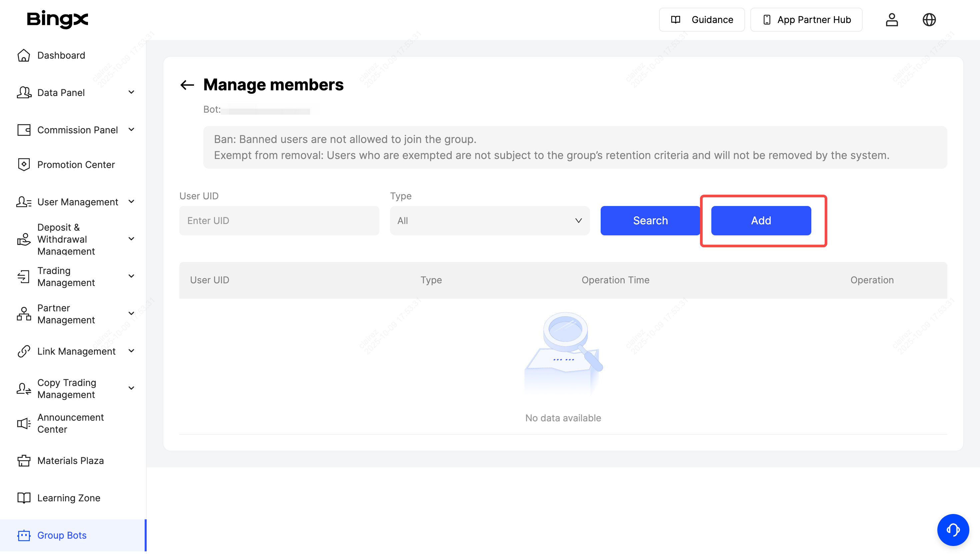This screenshot has height=554, width=980.
Task: Open the Type dropdown set to All
Action: (489, 221)
